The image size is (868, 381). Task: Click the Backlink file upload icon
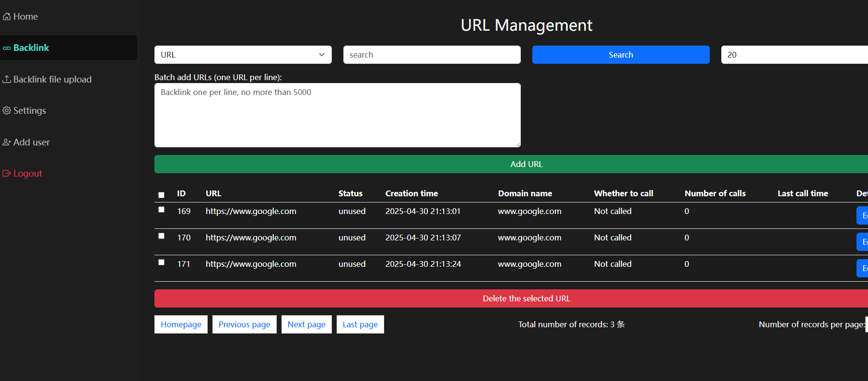pos(7,79)
